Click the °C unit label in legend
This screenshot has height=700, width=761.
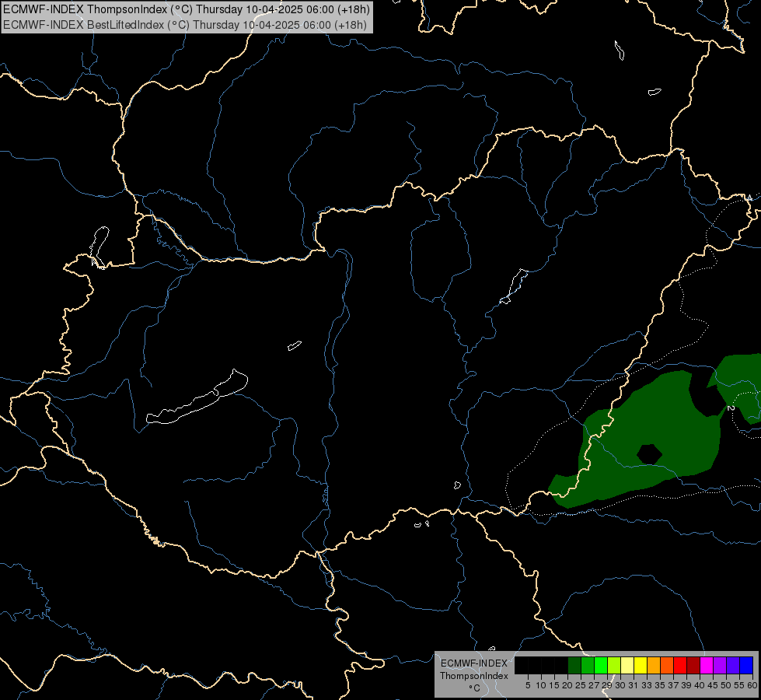coord(474,688)
